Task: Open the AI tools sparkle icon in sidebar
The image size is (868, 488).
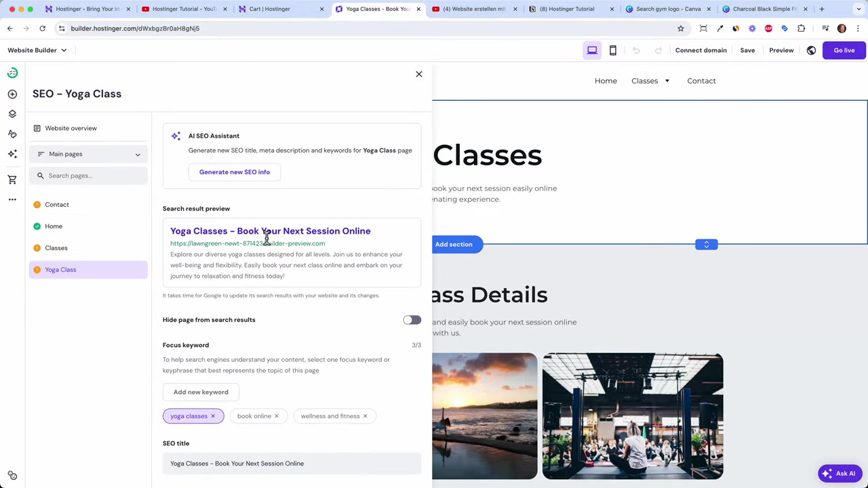Action: (12, 154)
